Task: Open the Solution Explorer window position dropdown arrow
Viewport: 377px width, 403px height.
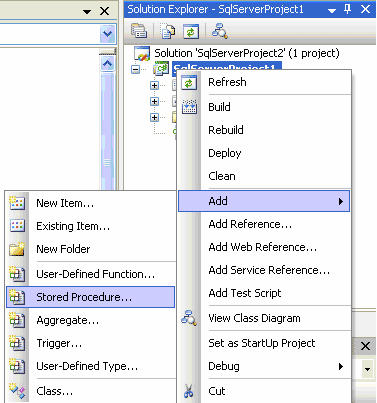Action: coord(332,11)
